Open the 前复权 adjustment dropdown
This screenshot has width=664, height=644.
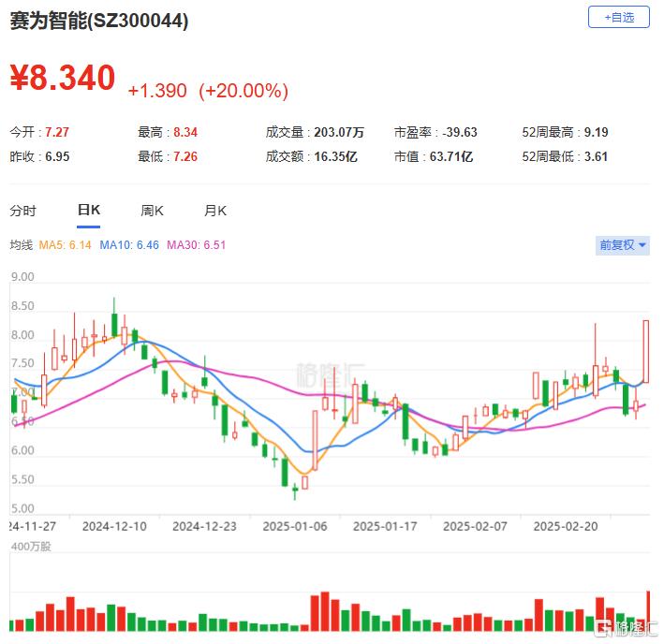tap(622, 245)
